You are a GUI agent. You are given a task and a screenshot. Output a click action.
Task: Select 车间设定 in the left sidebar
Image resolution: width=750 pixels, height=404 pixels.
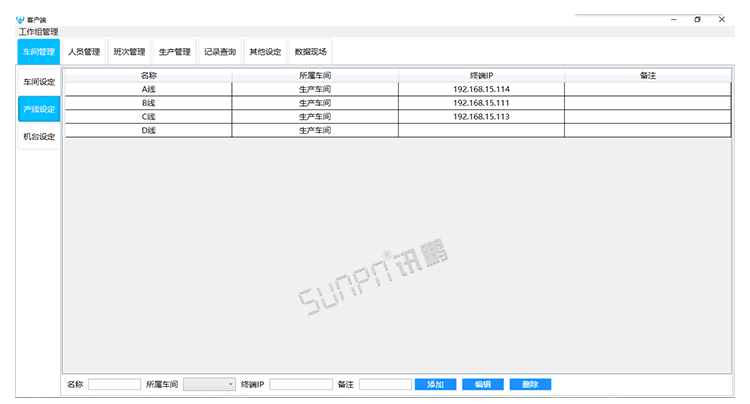[x=39, y=82]
